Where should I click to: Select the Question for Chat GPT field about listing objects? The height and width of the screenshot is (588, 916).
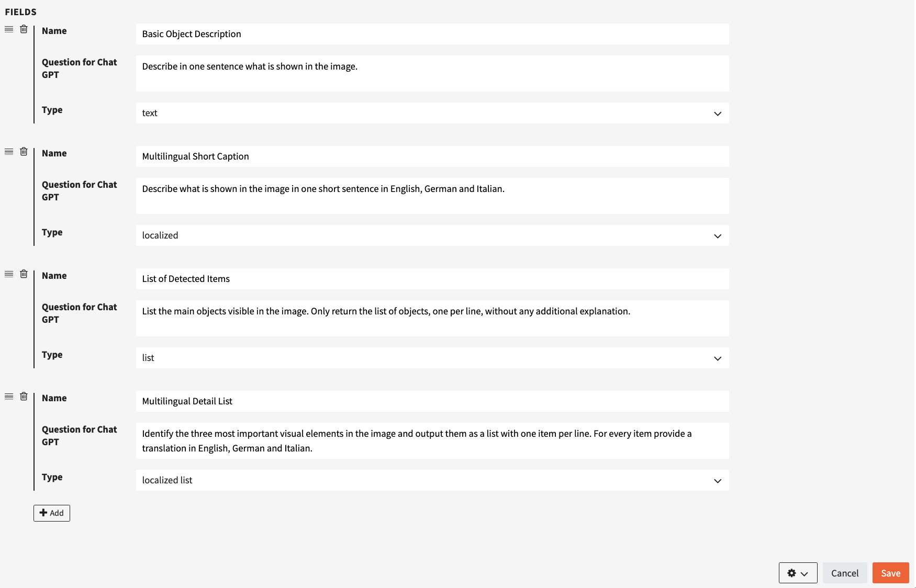pos(432,318)
